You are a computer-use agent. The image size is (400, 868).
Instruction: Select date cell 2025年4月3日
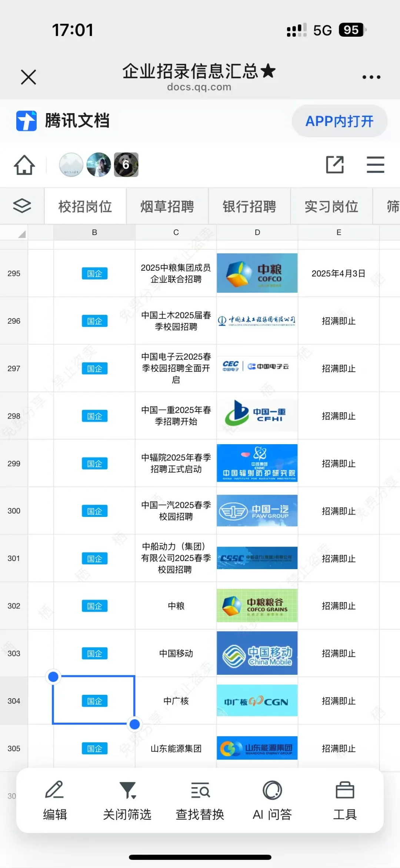[339, 273]
